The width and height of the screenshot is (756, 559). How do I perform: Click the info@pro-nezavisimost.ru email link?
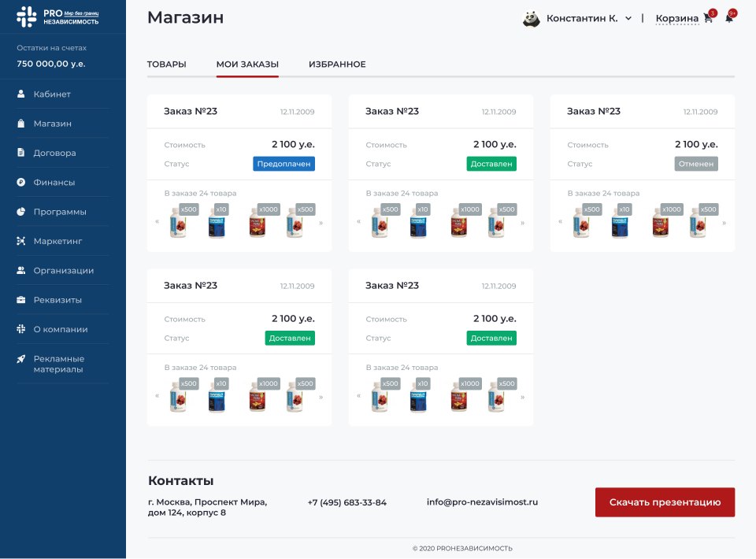482,502
